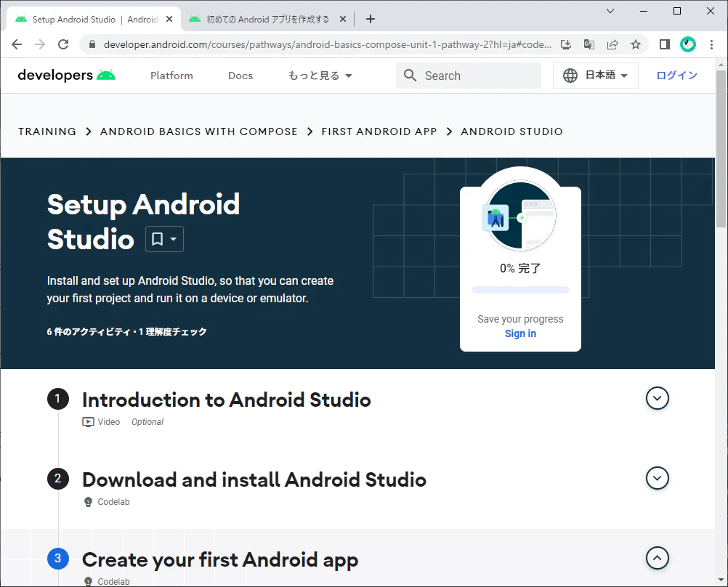Image resolution: width=728 pixels, height=587 pixels.
Task: Click the Sign in link
Action: point(520,333)
